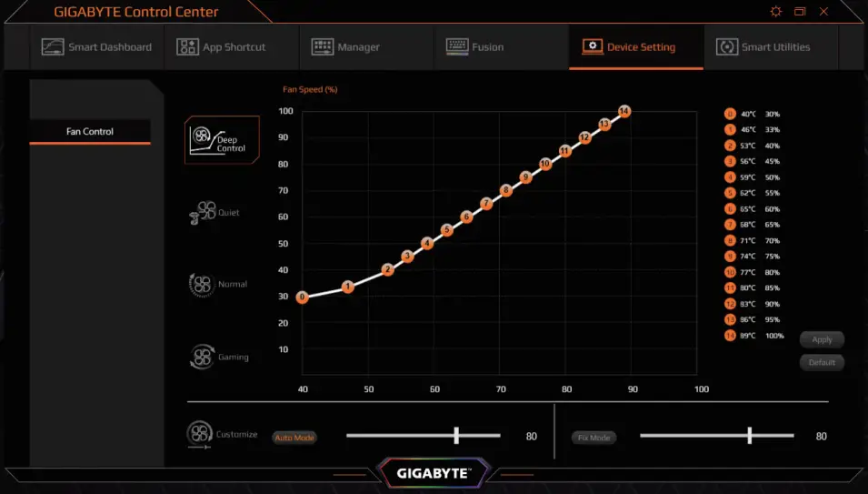Viewport: 868px width, 494px height.
Task: Click legend entry 9 at 74°C 75%
Action: pyautogui.click(x=753, y=256)
